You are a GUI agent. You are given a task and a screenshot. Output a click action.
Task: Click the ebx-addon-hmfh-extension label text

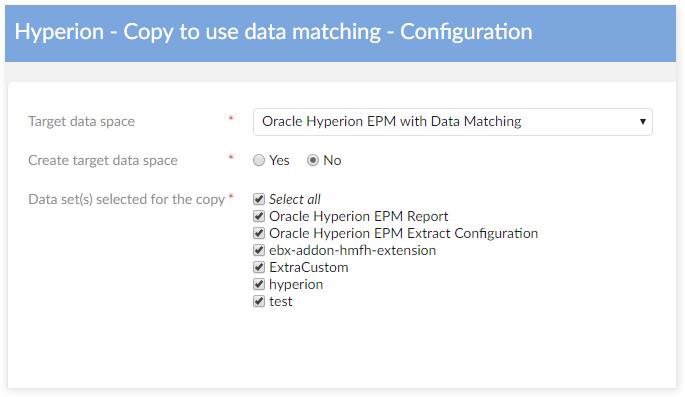click(x=353, y=250)
